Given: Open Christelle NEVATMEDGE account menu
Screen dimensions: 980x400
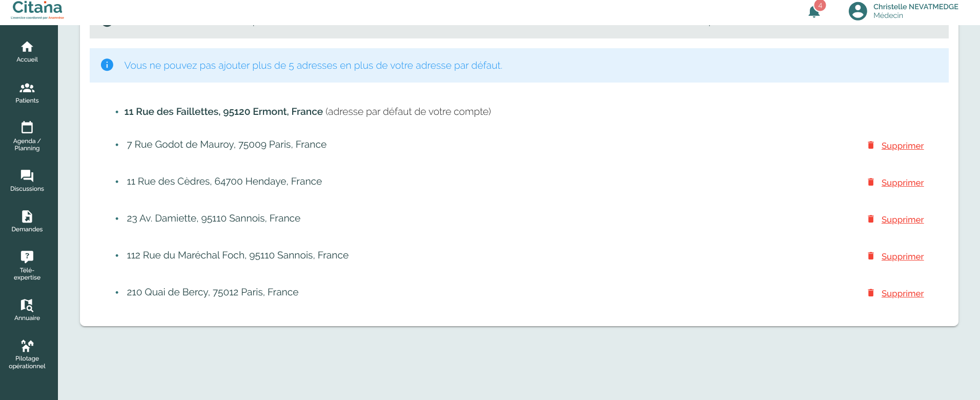Looking at the screenshot, I should (x=915, y=11).
